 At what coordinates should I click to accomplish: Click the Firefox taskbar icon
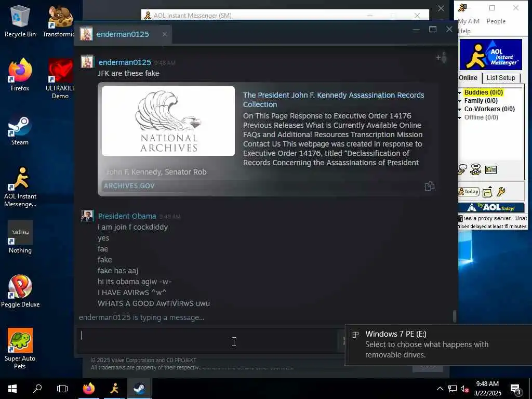(89, 389)
